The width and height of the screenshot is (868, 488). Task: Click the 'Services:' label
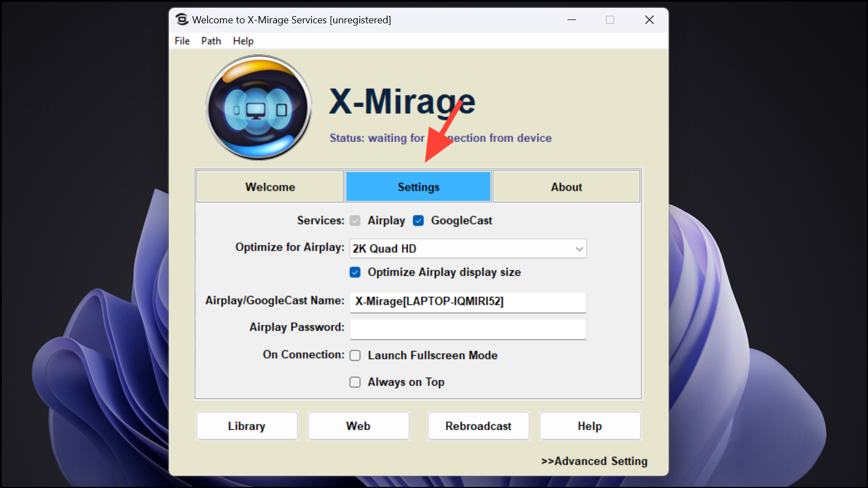pyautogui.click(x=321, y=220)
